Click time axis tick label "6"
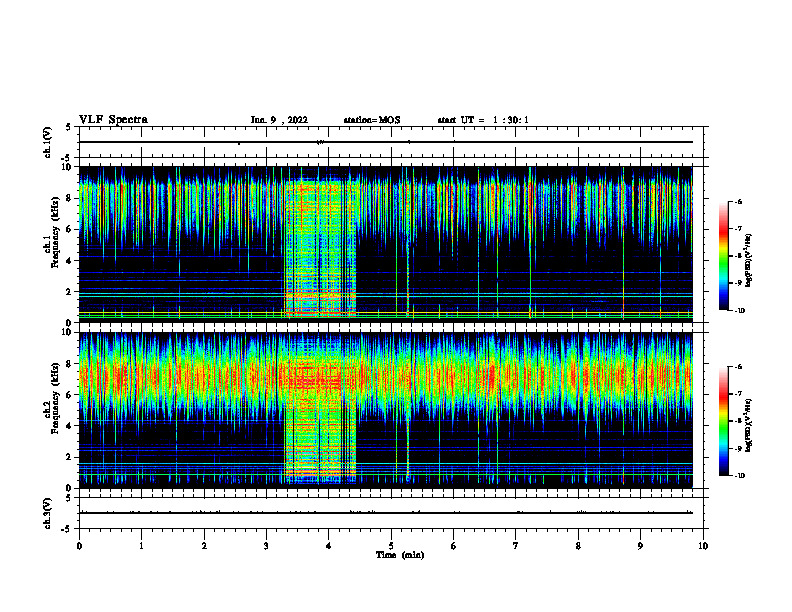 coord(454,546)
